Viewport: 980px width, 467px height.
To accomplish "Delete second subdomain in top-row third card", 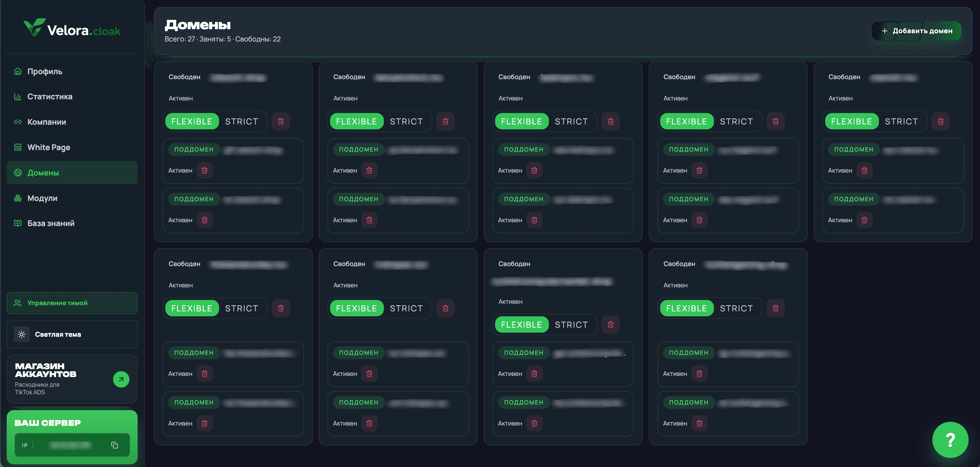I will tap(535, 220).
